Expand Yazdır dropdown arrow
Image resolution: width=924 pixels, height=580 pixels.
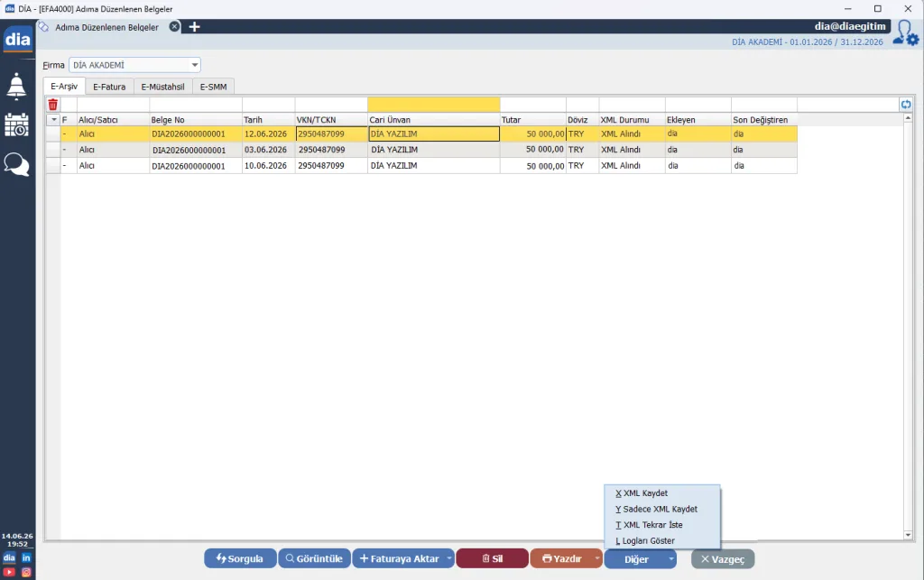point(597,558)
